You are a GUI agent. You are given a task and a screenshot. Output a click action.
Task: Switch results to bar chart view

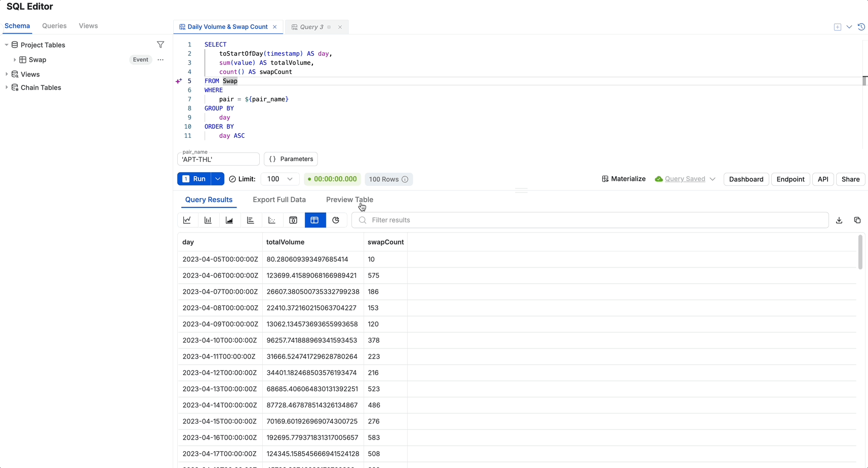click(208, 220)
